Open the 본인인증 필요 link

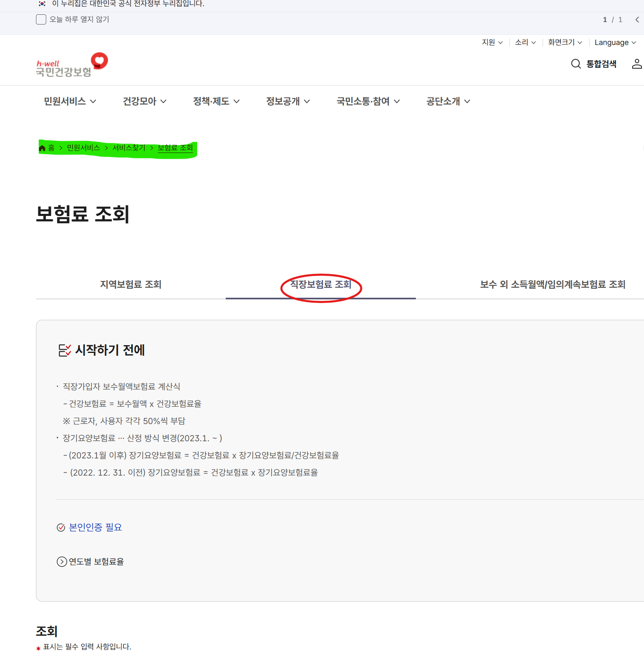[95, 528]
